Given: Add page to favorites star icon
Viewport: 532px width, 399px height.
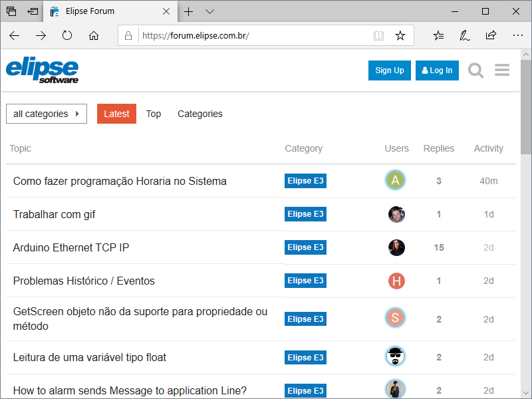Looking at the screenshot, I should [400, 35].
